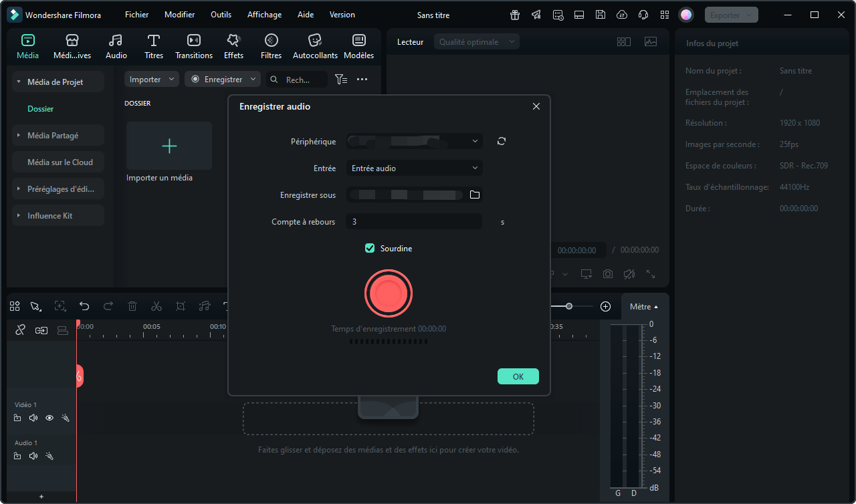Open the Importer dropdown
856x504 pixels.
click(x=152, y=80)
